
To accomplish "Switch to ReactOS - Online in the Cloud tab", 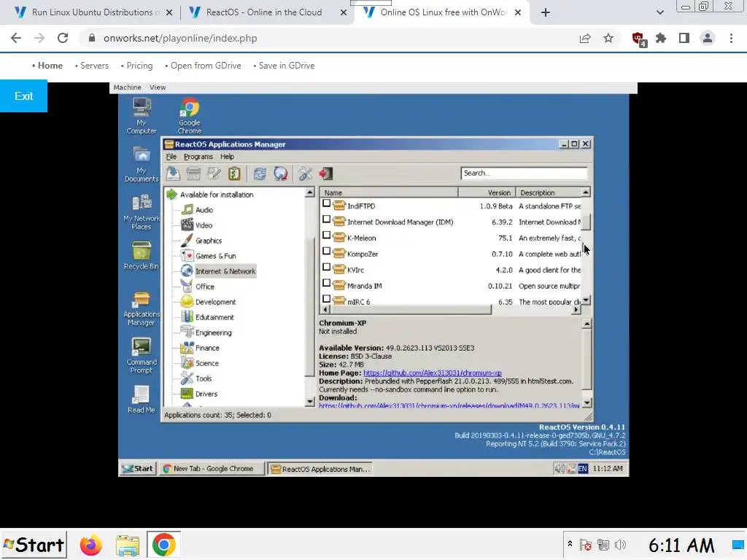I will tap(264, 12).
